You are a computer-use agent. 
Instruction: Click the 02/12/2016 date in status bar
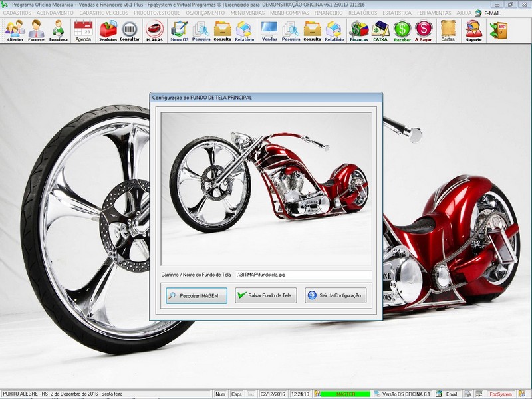(x=273, y=394)
